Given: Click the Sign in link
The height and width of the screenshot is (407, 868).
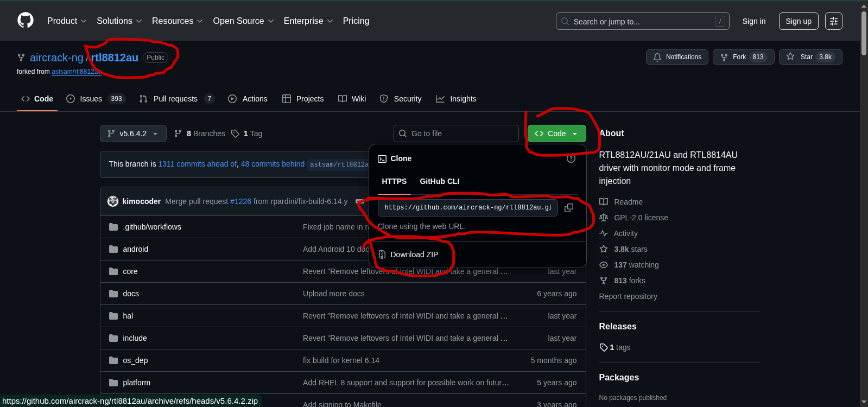Looking at the screenshot, I should pyautogui.click(x=754, y=21).
